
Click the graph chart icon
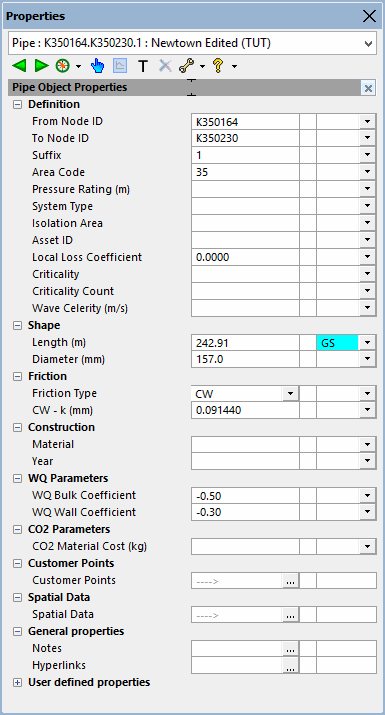[120, 66]
